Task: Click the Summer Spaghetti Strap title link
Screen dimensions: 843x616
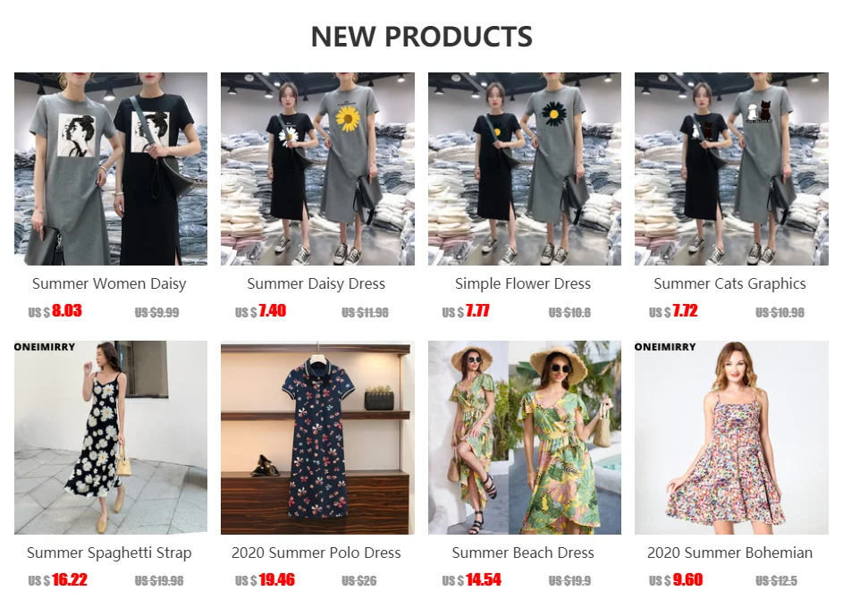Action: point(109,553)
